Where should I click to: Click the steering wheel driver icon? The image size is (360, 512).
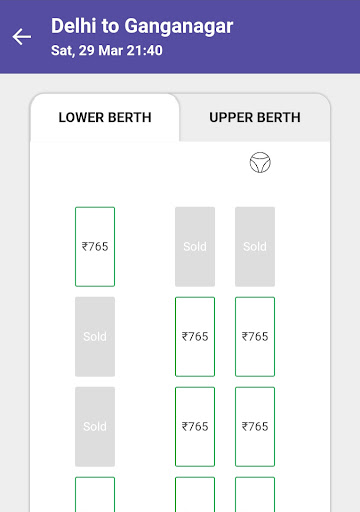coord(260,162)
